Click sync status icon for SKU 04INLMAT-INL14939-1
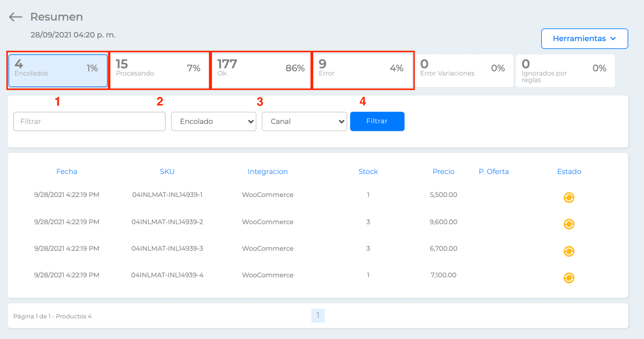 point(569,197)
